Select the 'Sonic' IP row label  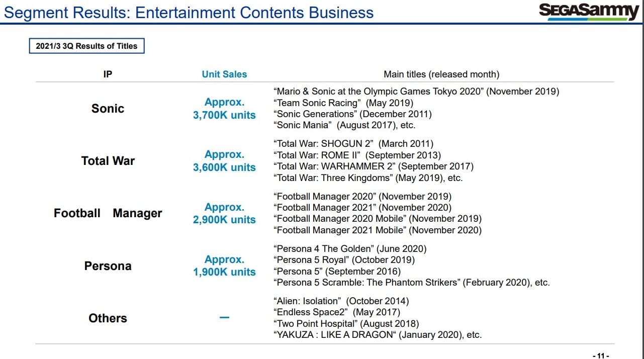[x=108, y=109]
